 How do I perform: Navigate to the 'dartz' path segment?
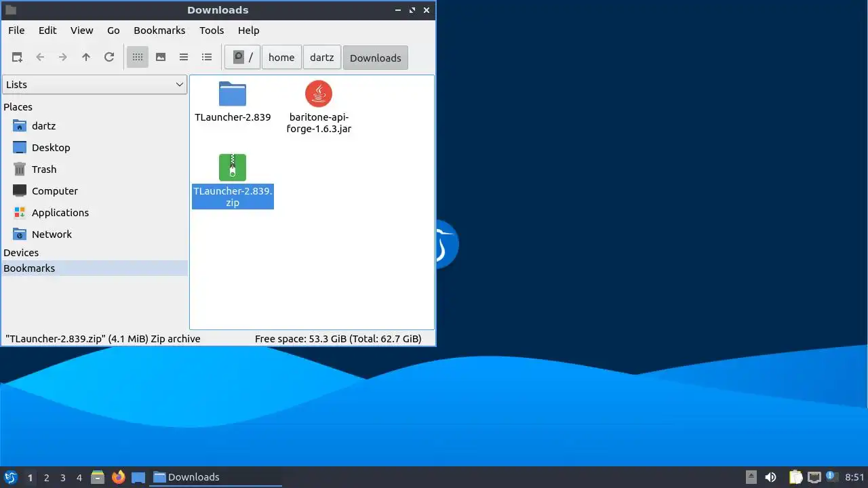pos(322,58)
